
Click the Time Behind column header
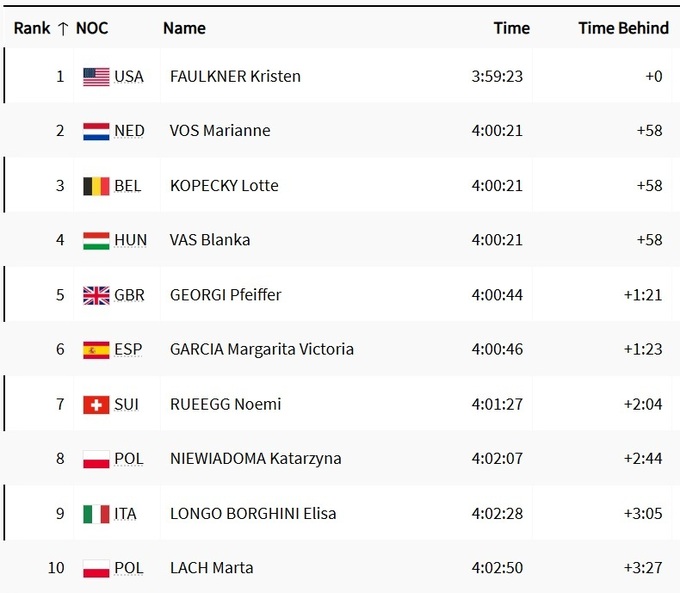click(x=623, y=28)
